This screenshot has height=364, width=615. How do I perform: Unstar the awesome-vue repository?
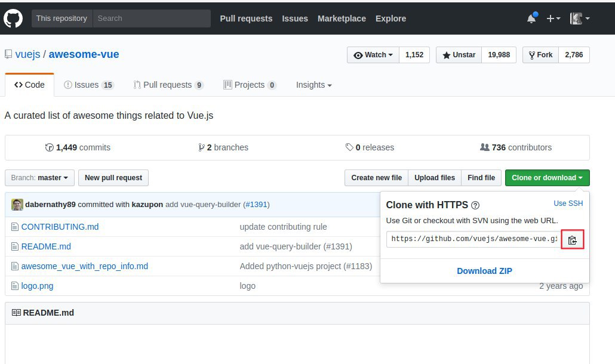(x=459, y=55)
